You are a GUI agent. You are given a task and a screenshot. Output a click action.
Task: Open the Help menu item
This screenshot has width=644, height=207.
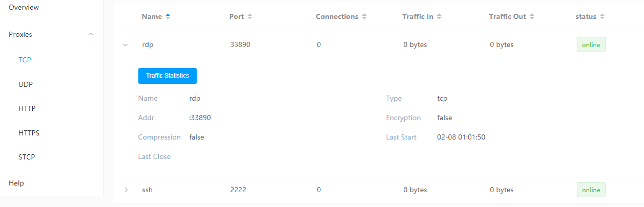(16, 183)
